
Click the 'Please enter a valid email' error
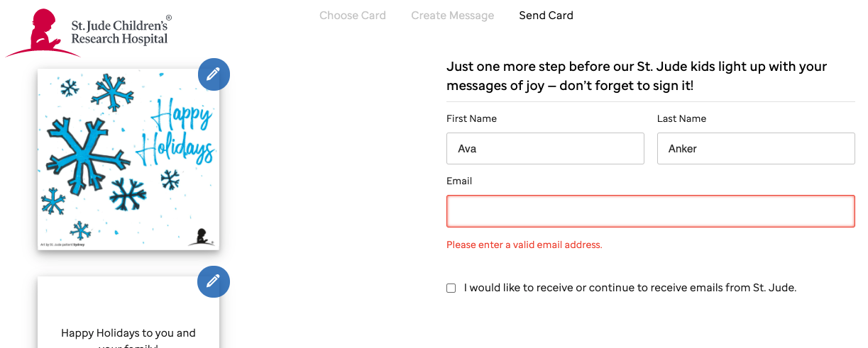524,245
